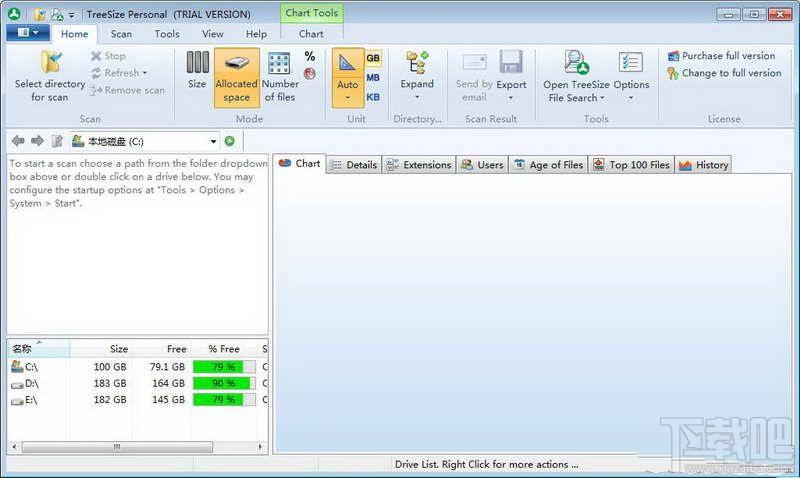Set unit to MB

click(x=373, y=78)
